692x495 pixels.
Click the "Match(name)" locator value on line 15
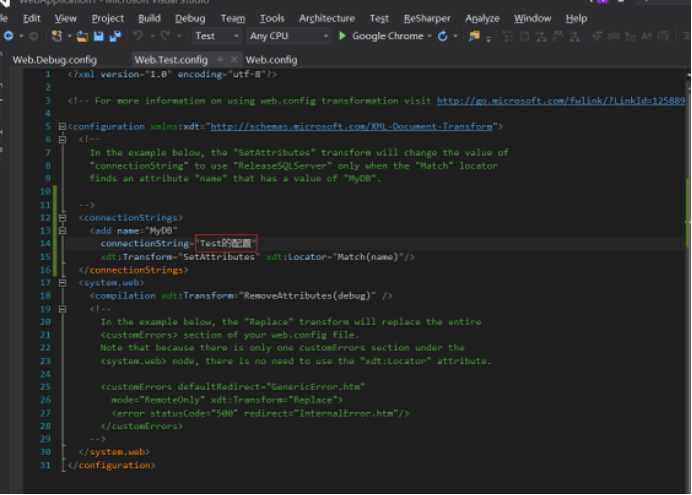367,257
